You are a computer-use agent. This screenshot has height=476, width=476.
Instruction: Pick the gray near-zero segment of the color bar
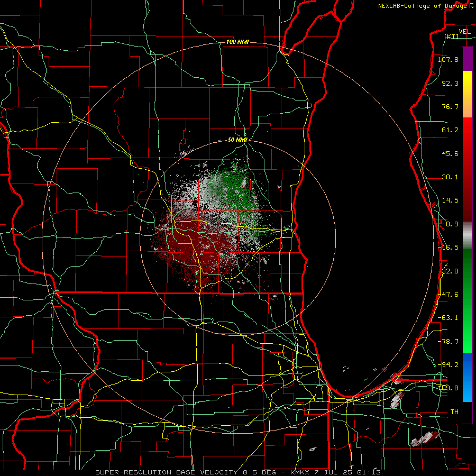(467, 235)
